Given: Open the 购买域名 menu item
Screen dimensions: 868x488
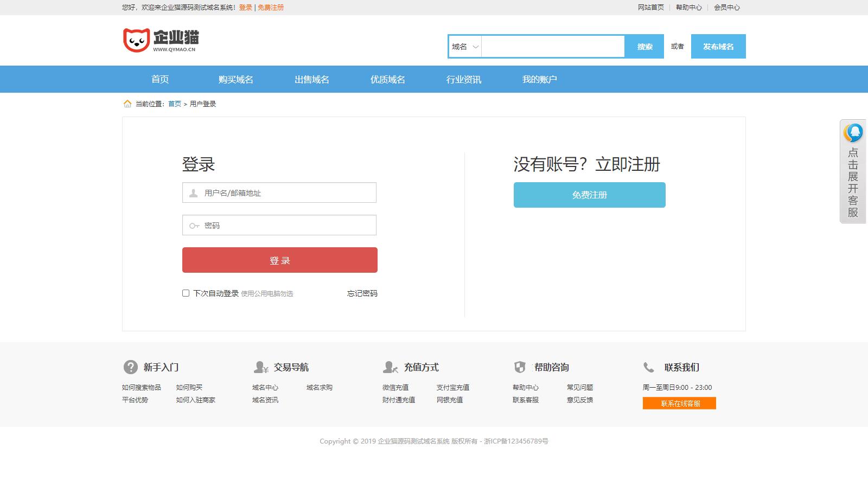Looking at the screenshot, I should [x=235, y=79].
